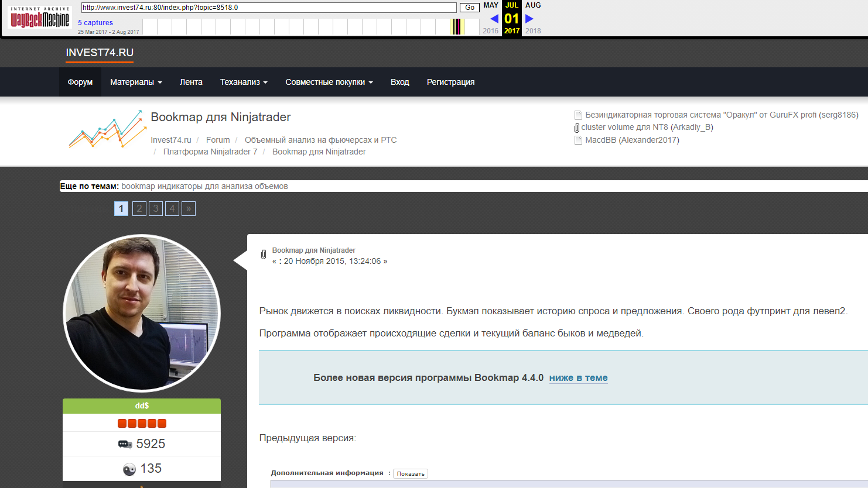Screen dimensions: 868x488
Task: Go to previous capture with left arrow
Action: [494, 19]
